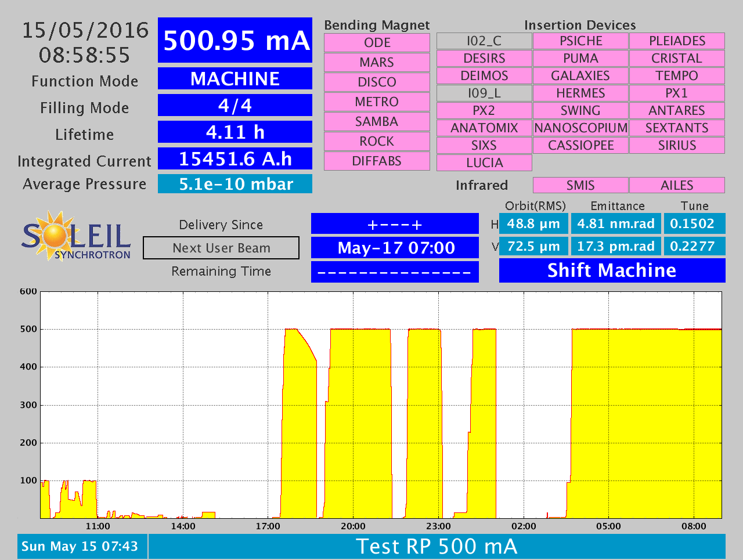This screenshot has height=560, width=743.
Task: Click the LUCIA beamline box
Action: click(484, 162)
